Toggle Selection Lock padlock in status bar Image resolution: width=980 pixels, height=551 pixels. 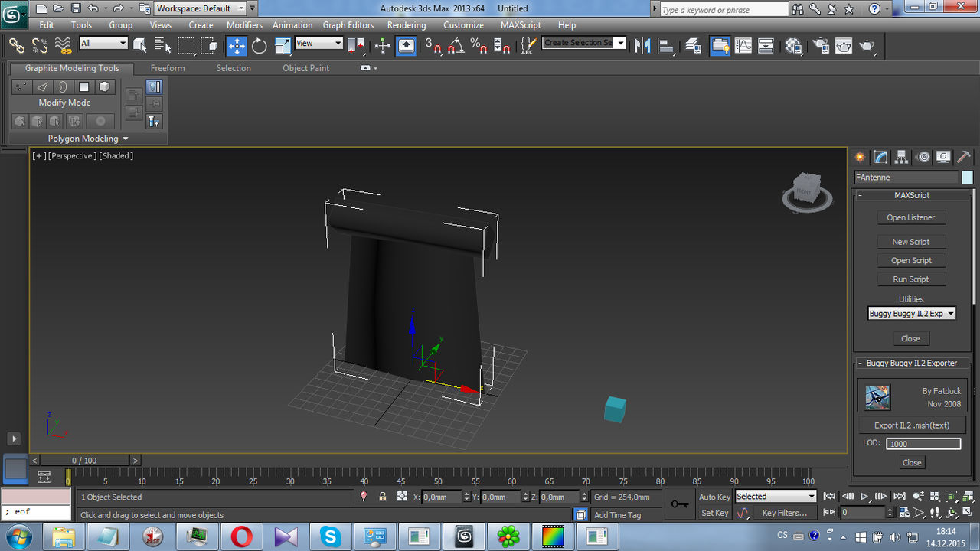click(383, 497)
